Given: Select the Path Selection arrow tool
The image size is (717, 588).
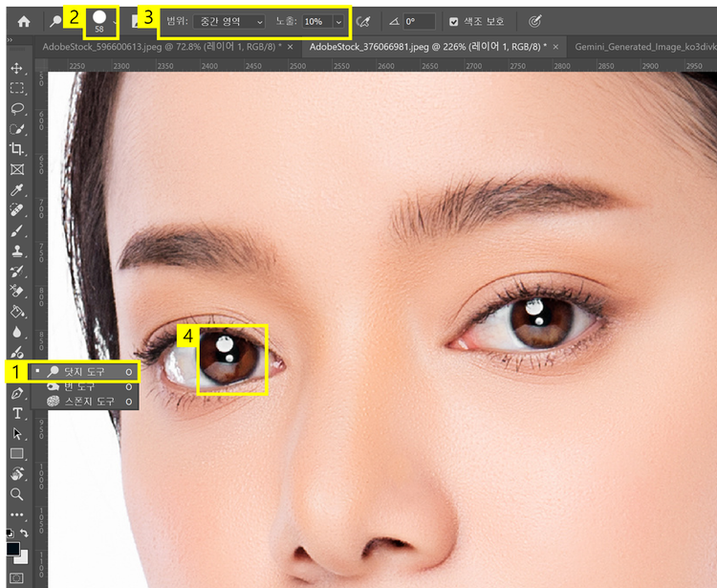Looking at the screenshot, I should pos(17,433).
